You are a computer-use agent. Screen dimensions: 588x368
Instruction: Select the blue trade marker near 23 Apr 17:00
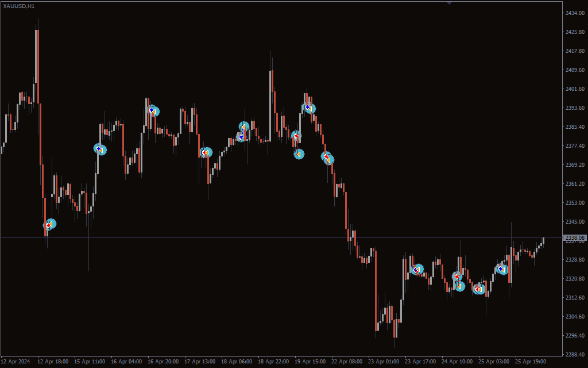[417, 269]
